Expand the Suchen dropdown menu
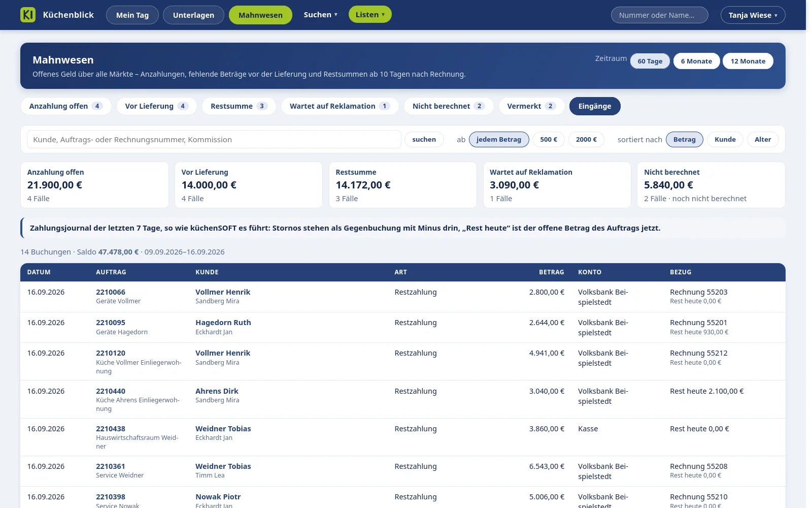812x508 pixels. pyautogui.click(x=320, y=15)
